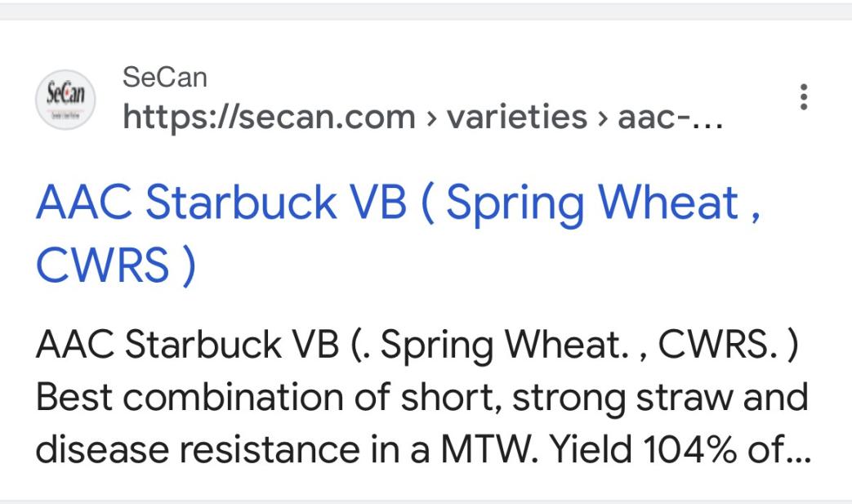
Task: Click the https://secan.com URL text
Action: [269, 118]
